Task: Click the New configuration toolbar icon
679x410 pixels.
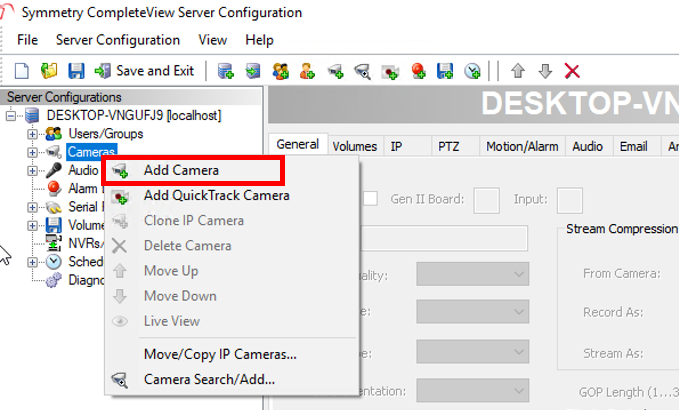Action: (x=22, y=71)
